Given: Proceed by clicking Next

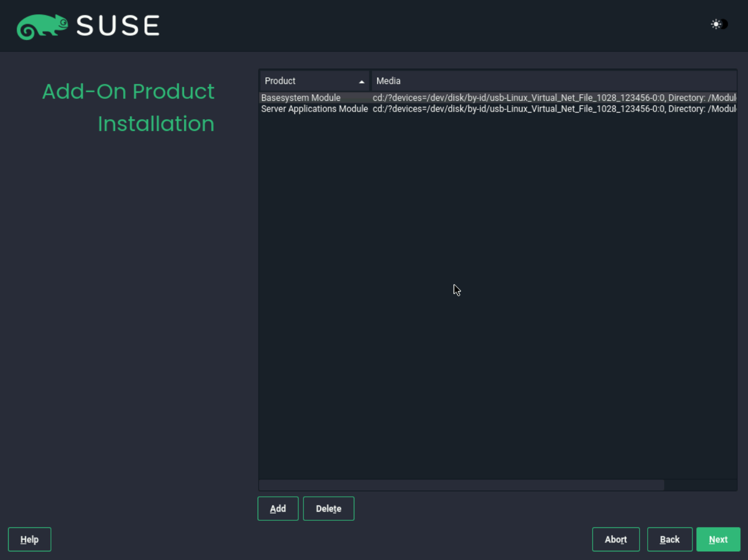Looking at the screenshot, I should coord(718,539).
